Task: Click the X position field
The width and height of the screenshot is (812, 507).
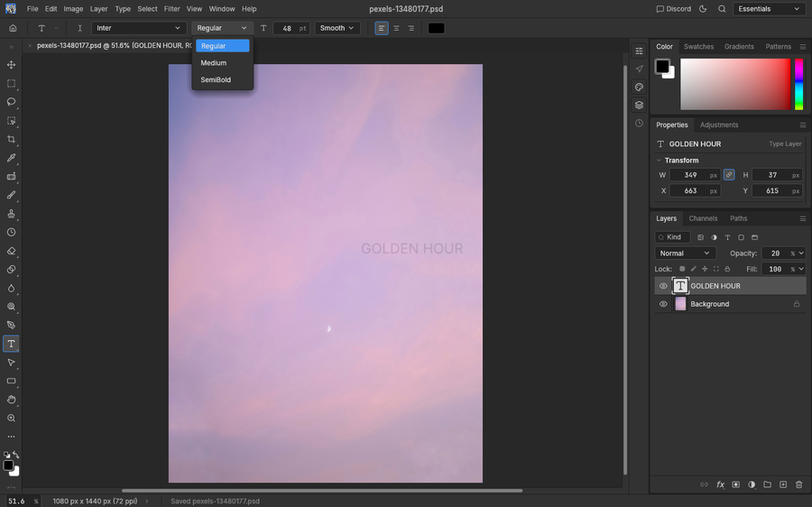Action: 695,190
